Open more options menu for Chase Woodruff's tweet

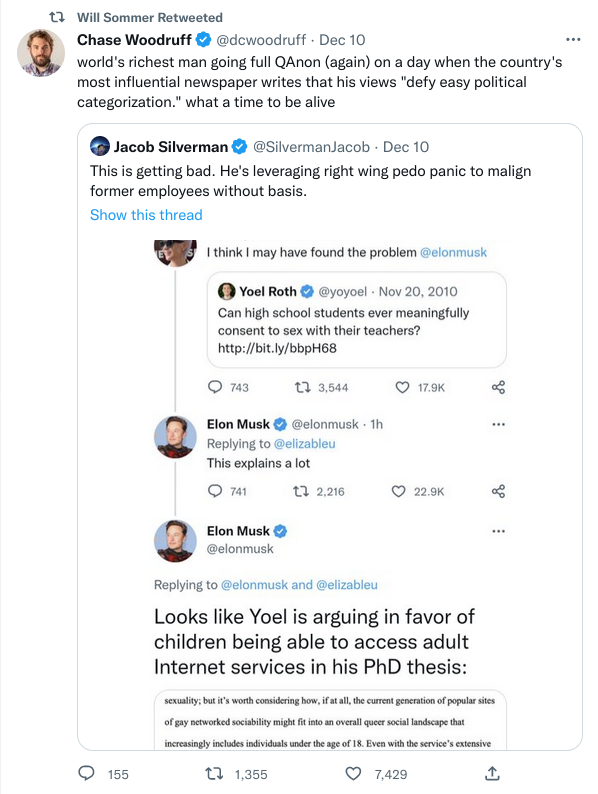[573, 39]
